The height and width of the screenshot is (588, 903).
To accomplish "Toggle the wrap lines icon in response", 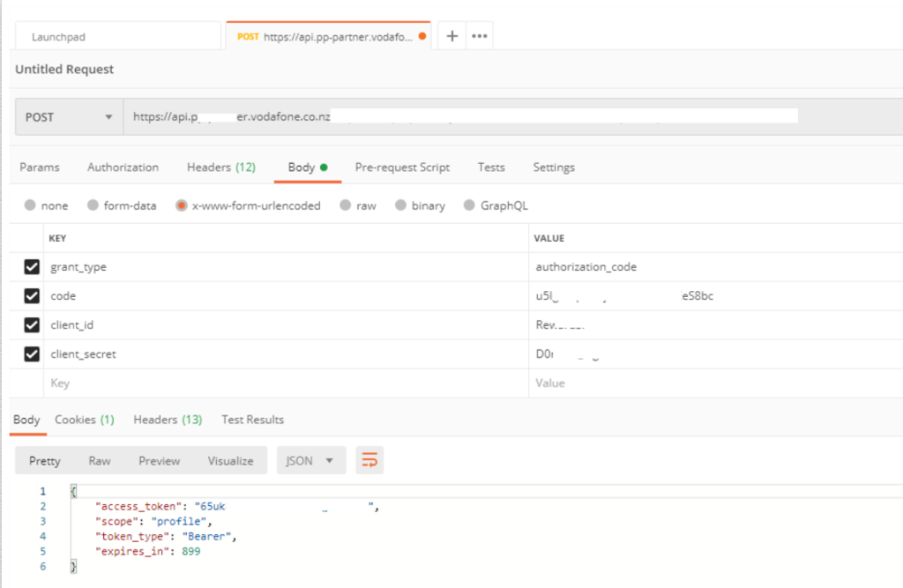I will [369, 460].
